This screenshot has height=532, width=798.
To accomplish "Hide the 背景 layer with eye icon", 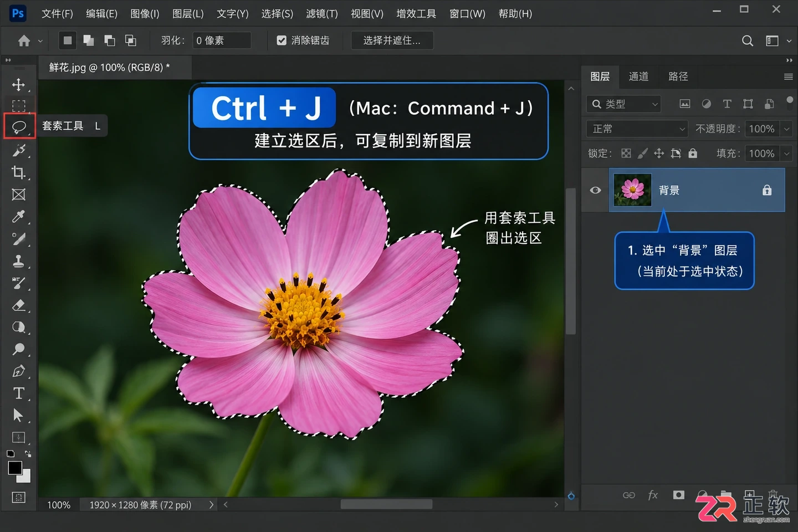I will pyautogui.click(x=595, y=190).
